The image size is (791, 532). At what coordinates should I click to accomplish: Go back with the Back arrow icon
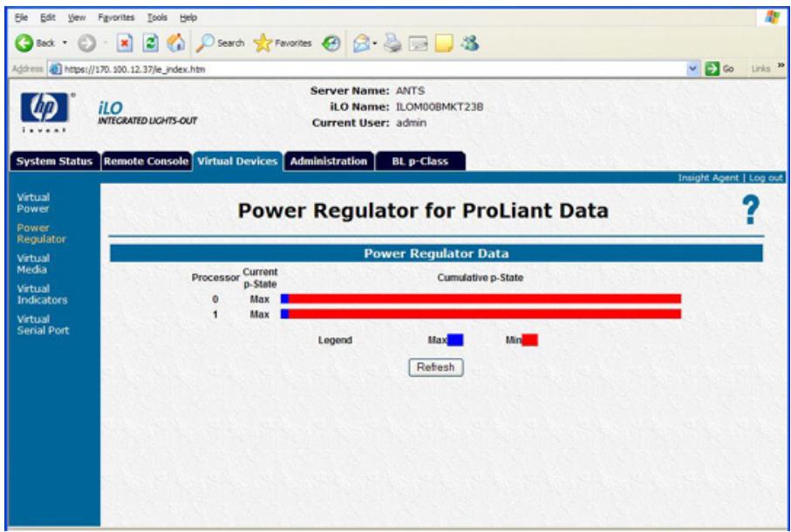[x=24, y=44]
